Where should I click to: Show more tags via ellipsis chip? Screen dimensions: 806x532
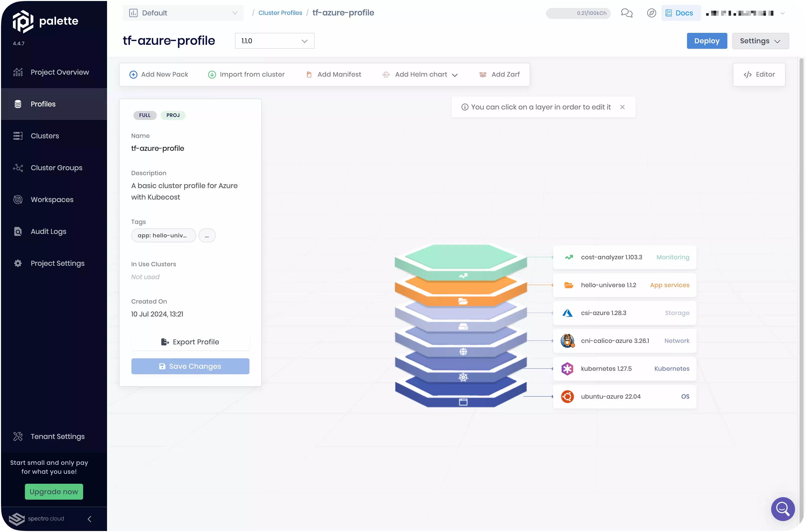(x=207, y=235)
